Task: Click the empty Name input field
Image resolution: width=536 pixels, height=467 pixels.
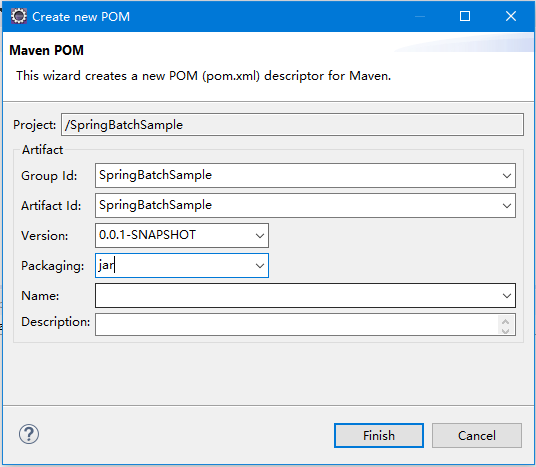Action: [x=297, y=295]
